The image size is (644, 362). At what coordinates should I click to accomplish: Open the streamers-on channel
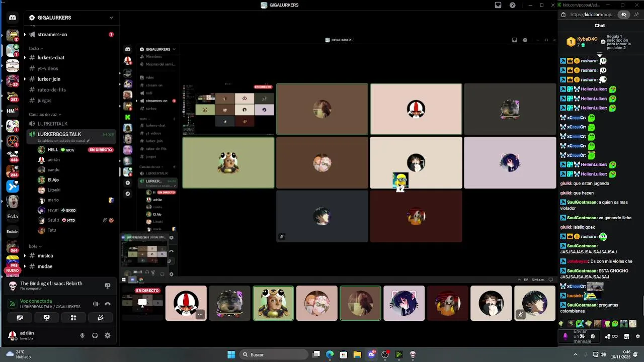point(70,35)
